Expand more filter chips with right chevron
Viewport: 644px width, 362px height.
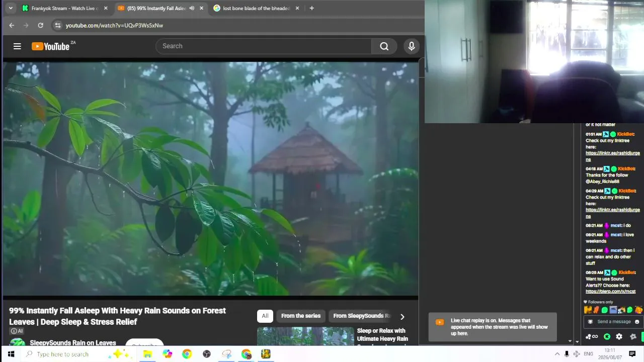[x=402, y=316]
